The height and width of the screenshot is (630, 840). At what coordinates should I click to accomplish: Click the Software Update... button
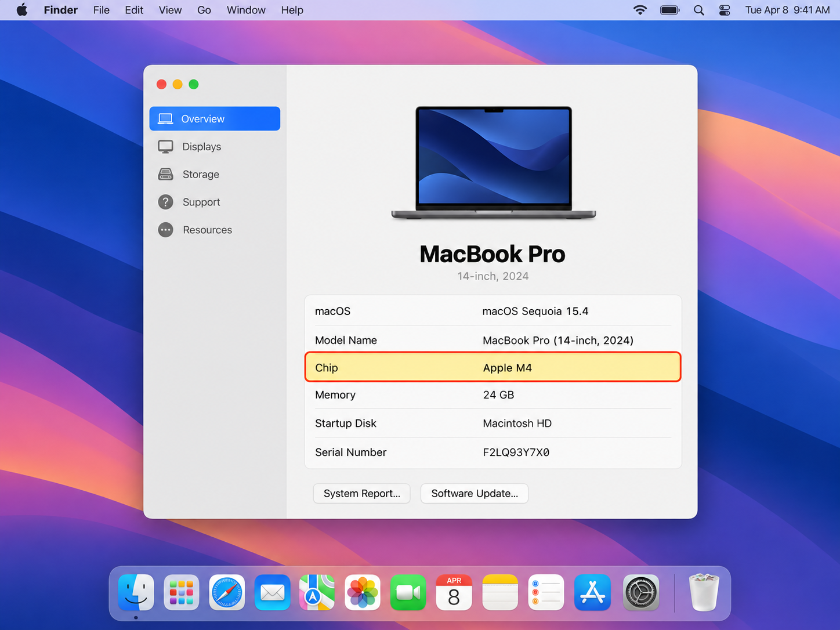(475, 493)
